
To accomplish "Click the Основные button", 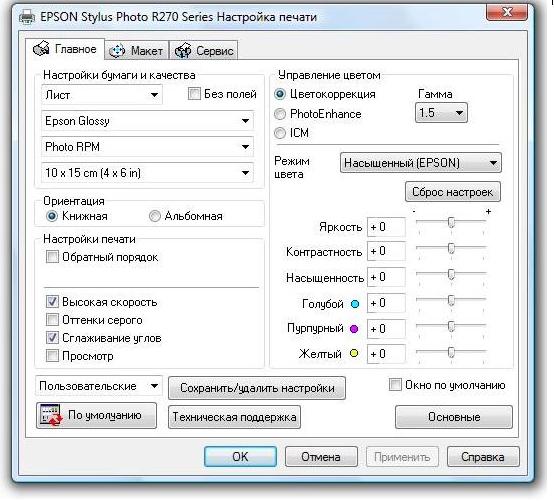I will click(454, 417).
